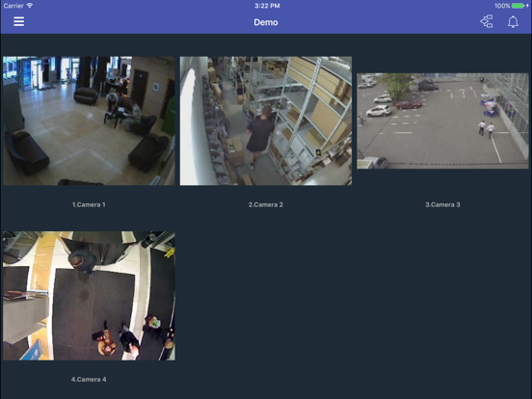Tap the Carrier status text

pyautogui.click(x=13, y=6)
